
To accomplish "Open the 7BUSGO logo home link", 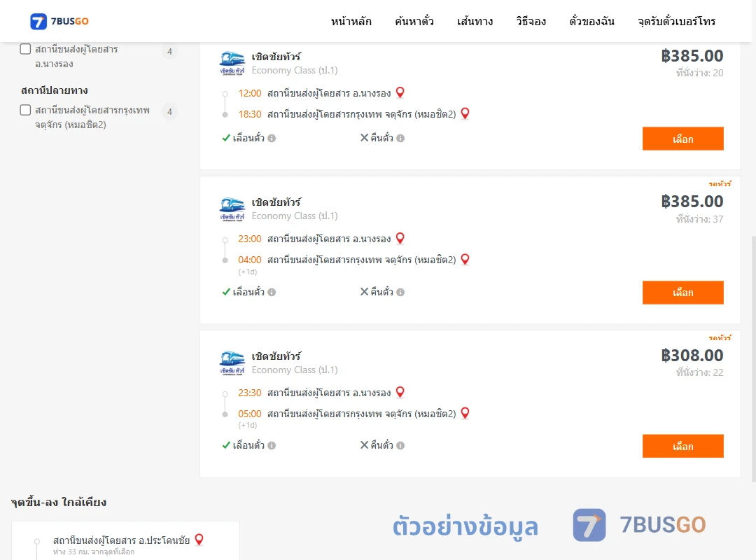I will pos(59,21).
